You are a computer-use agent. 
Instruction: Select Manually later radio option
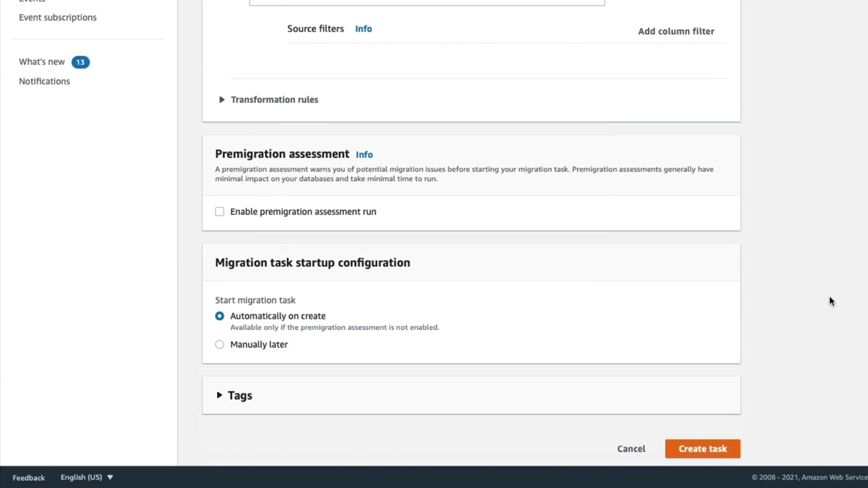(x=220, y=344)
